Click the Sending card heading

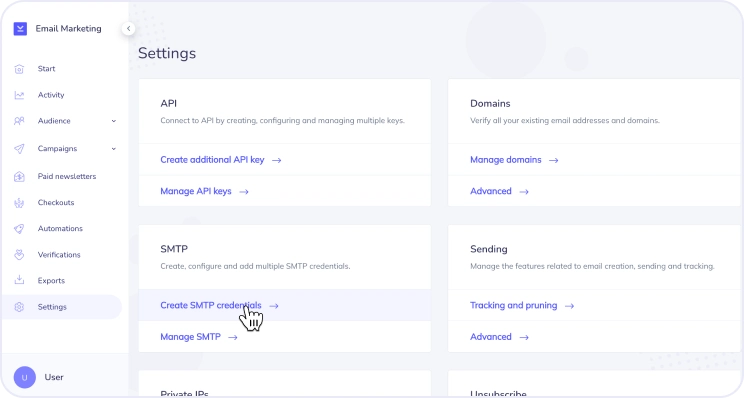click(x=489, y=249)
